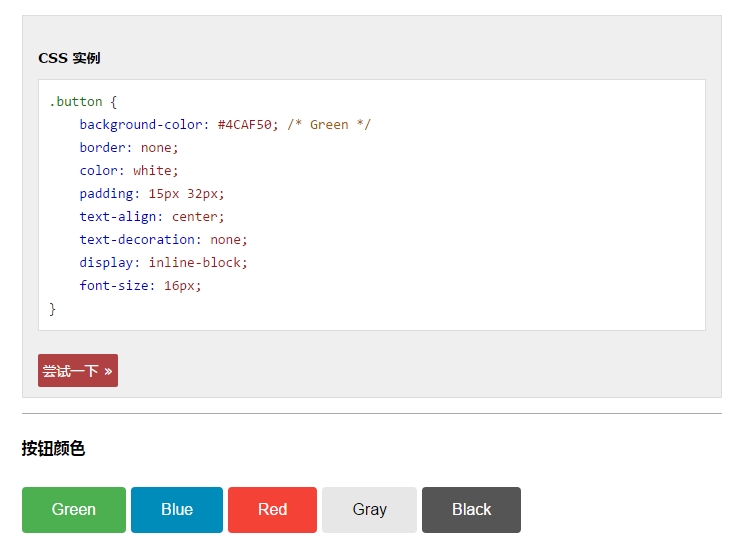
Task: Select the Blue button
Action: [177, 510]
